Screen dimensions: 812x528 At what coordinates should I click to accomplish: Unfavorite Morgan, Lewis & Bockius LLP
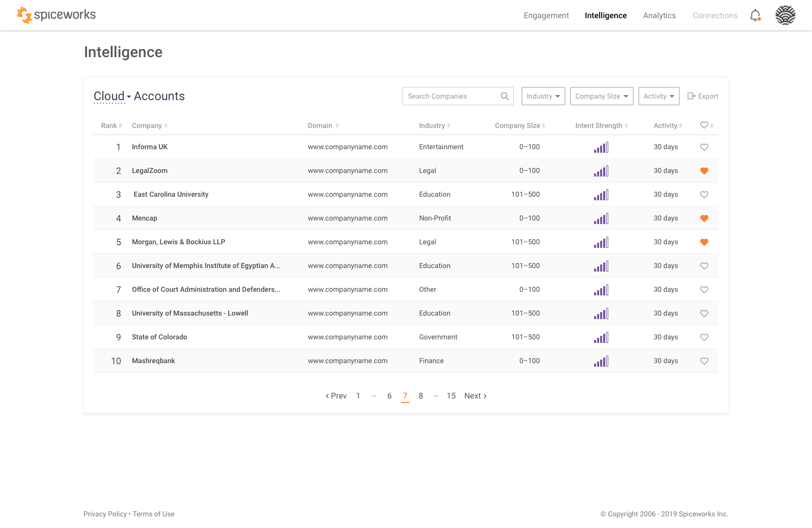coord(704,242)
